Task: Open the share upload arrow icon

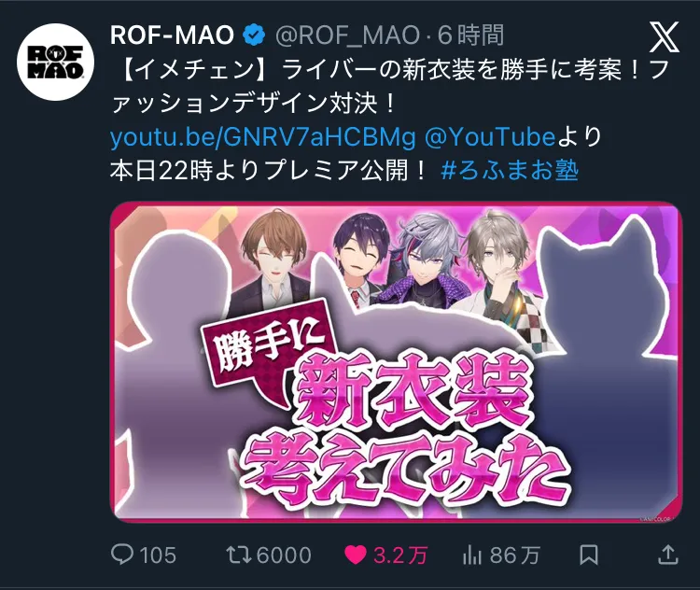Action: pyautogui.click(x=668, y=555)
